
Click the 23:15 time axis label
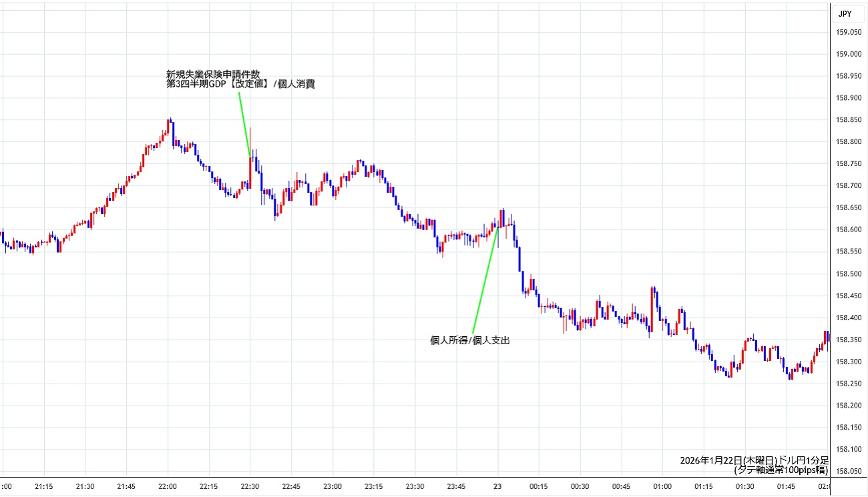coord(373,486)
